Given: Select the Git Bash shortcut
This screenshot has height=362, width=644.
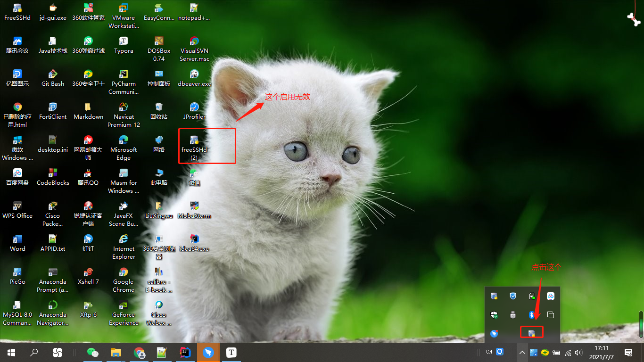Looking at the screenshot, I should click(53, 78).
